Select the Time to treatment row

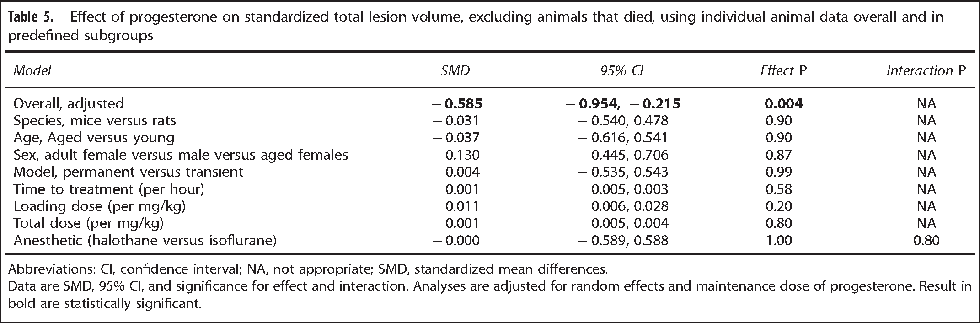coord(490,189)
